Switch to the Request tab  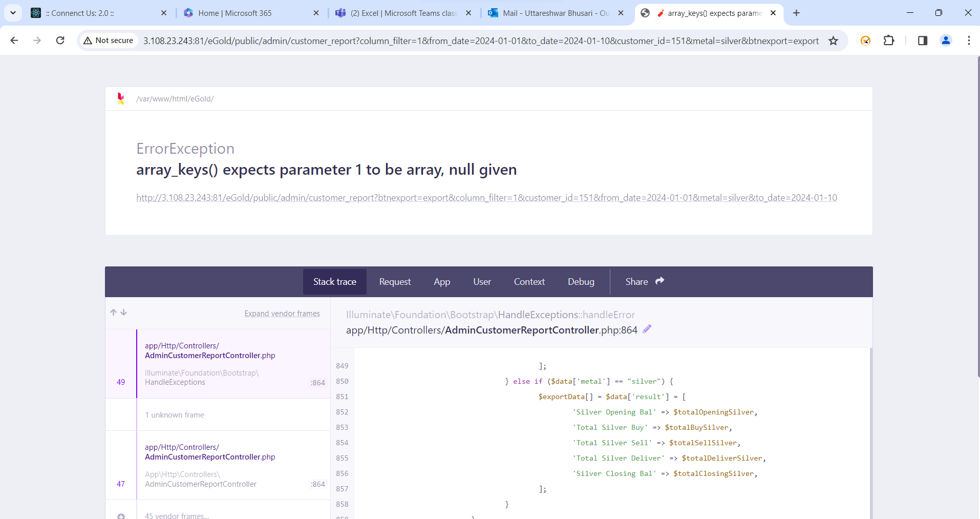pyautogui.click(x=395, y=282)
